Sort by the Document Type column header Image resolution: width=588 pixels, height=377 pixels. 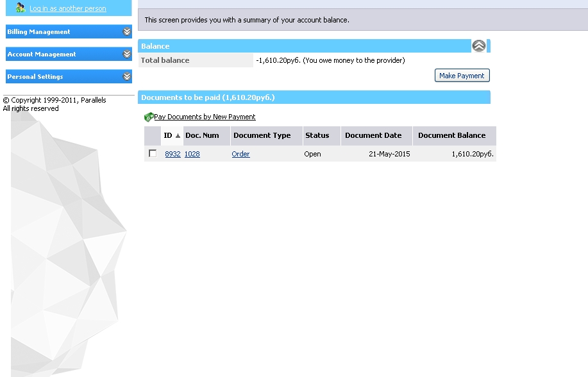[x=262, y=135]
